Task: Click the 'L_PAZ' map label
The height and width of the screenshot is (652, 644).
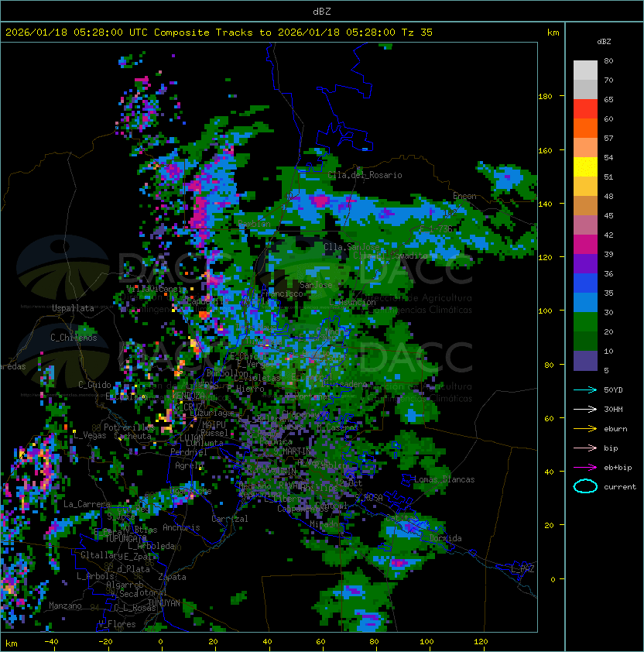Action: 522,569
